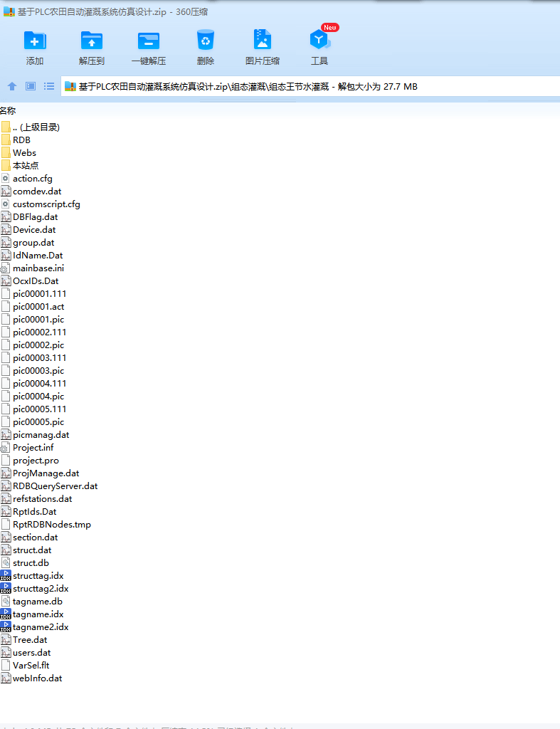The width and height of the screenshot is (560, 729).
Task: Select the webInfo.dat file icon
Action: point(6,678)
